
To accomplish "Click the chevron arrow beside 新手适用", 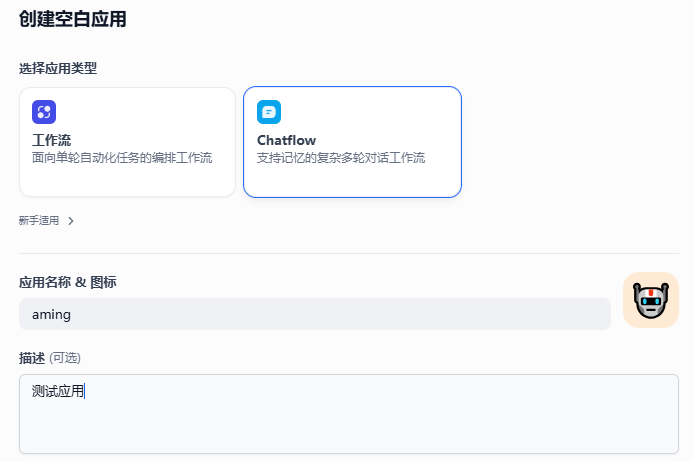I will 71,221.
